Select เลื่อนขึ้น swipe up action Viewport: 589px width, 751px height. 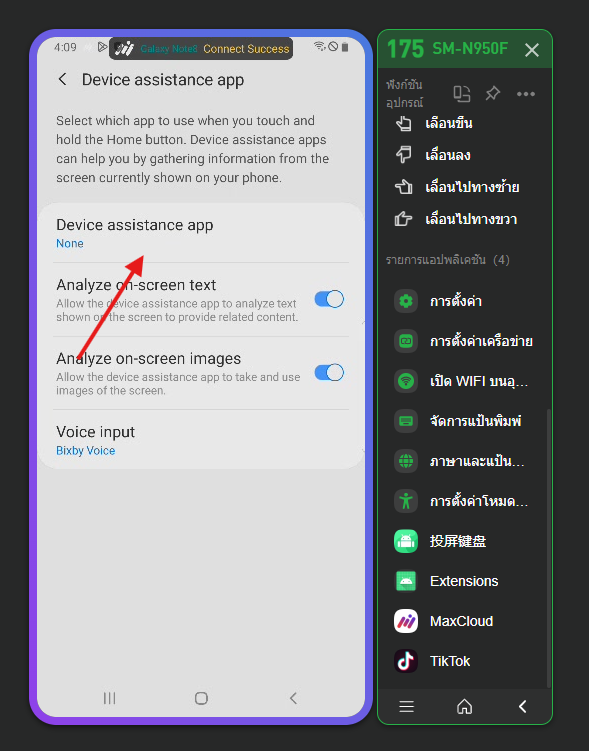(x=433, y=124)
